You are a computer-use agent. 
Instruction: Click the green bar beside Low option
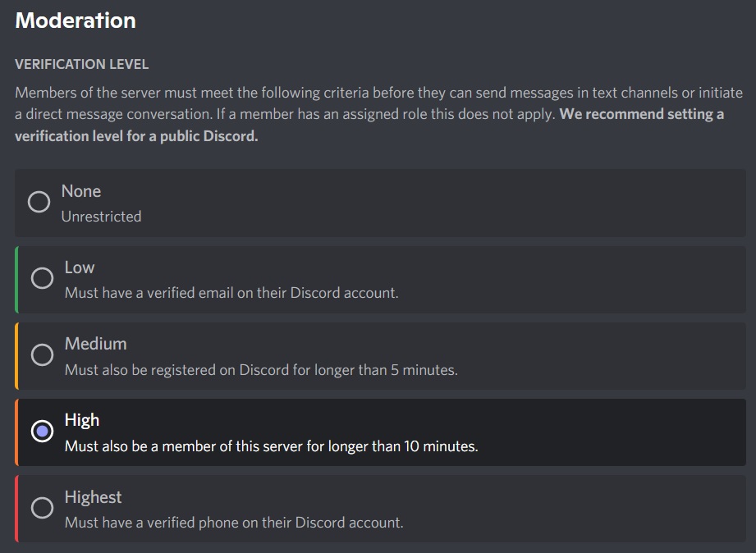(x=16, y=279)
